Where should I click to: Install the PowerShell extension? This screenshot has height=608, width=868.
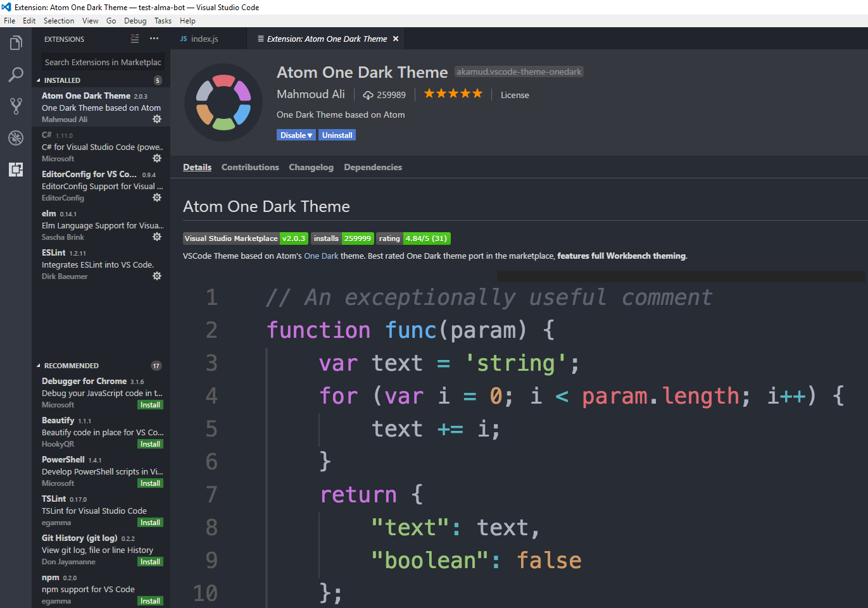(x=150, y=483)
